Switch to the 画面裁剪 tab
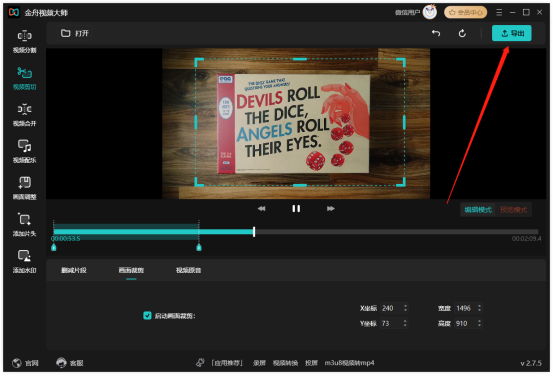Image resolution: width=553 pixels, height=376 pixels. pos(131,270)
